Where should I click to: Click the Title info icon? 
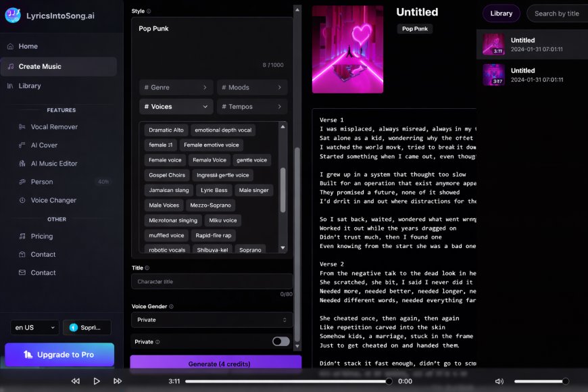click(147, 268)
